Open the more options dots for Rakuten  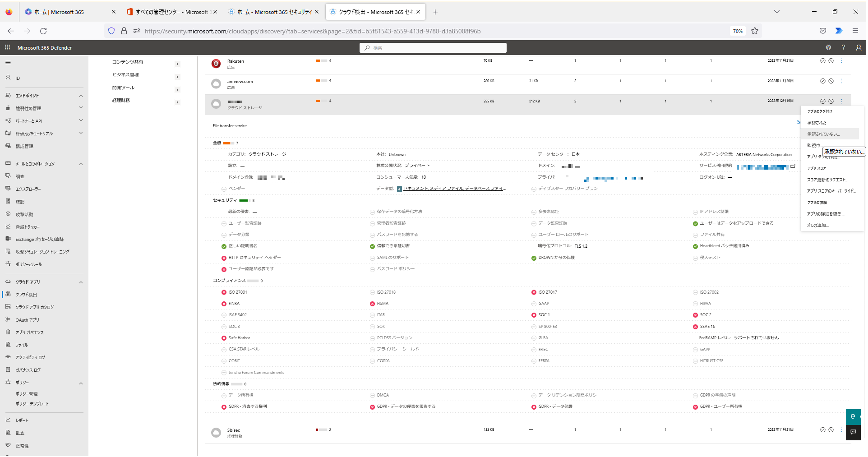842,61
